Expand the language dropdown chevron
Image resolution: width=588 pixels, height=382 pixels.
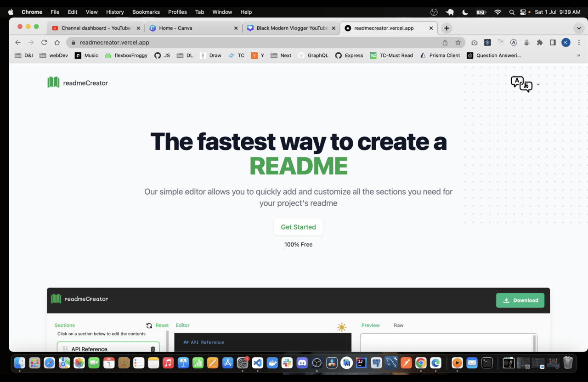(538, 84)
